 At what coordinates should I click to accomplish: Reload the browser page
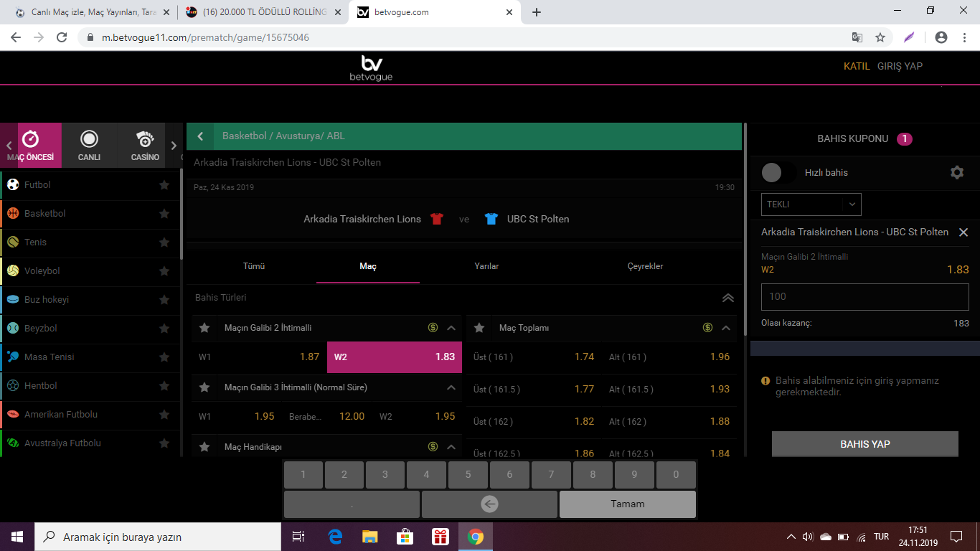click(62, 37)
